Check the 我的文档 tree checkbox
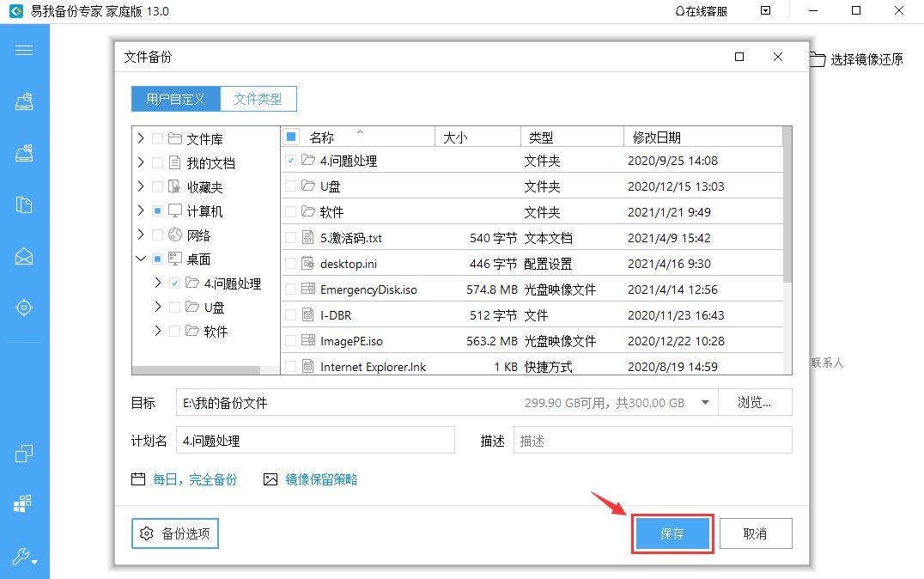Screen dimensions: 924x579 click(157, 162)
